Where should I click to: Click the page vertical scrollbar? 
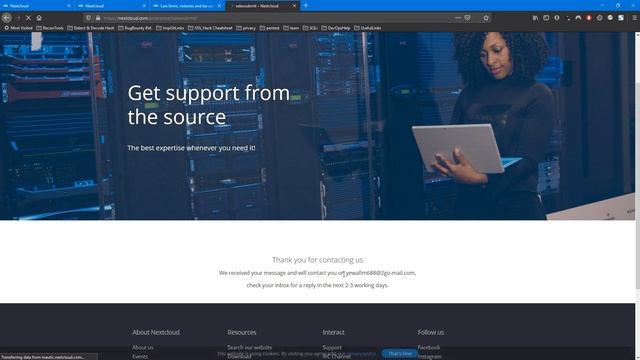point(637,196)
